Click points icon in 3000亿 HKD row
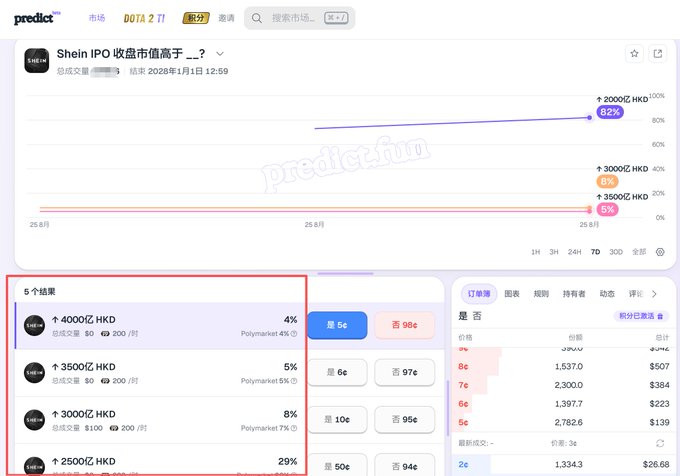This screenshot has width=680, height=476. click(x=114, y=428)
